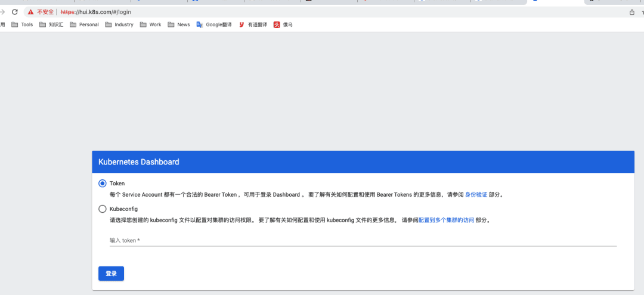This screenshot has width=644, height=295.
Task: Open the 知识汇 bookmark folder
Action: coord(51,24)
